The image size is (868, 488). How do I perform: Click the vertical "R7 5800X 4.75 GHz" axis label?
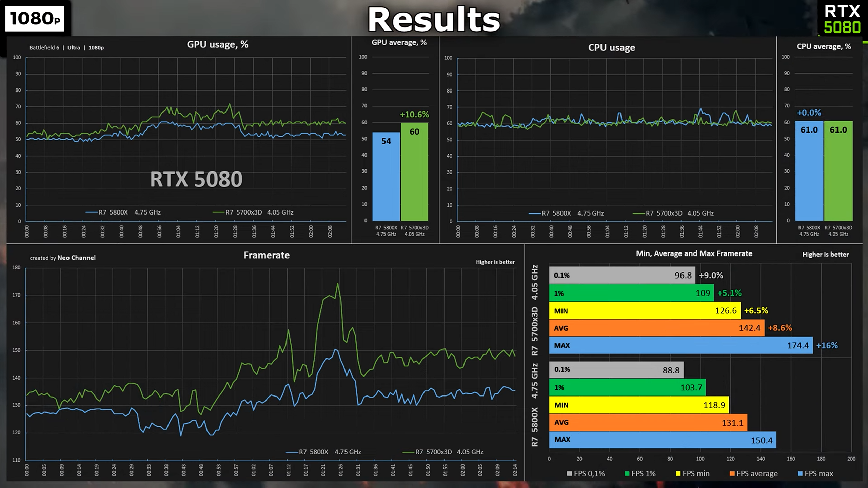pyautogui.click(x=535, y=405)
